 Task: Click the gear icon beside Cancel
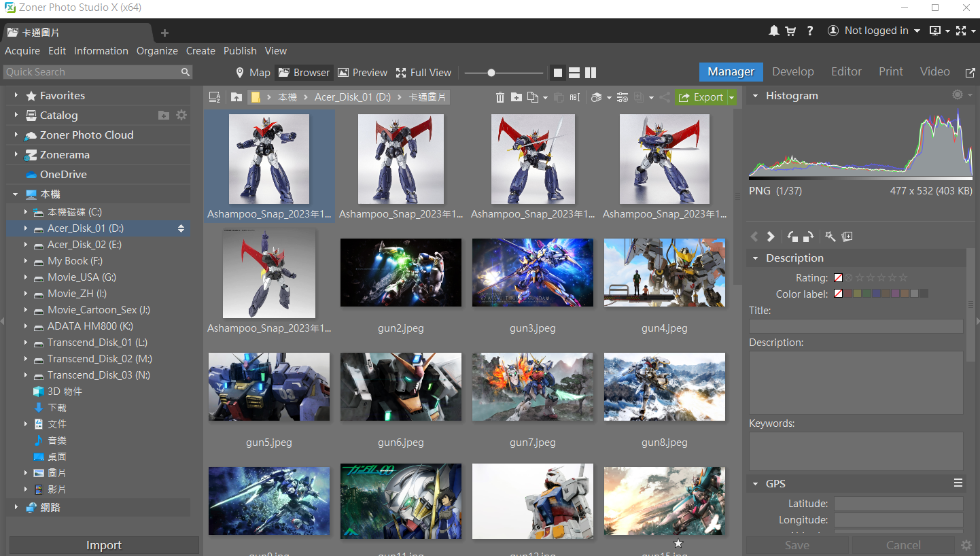coord(966,545)
